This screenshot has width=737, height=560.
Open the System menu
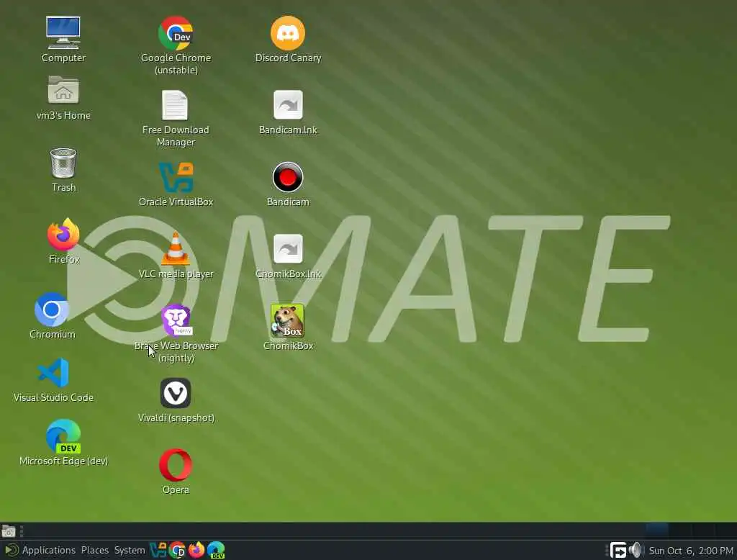130,550
